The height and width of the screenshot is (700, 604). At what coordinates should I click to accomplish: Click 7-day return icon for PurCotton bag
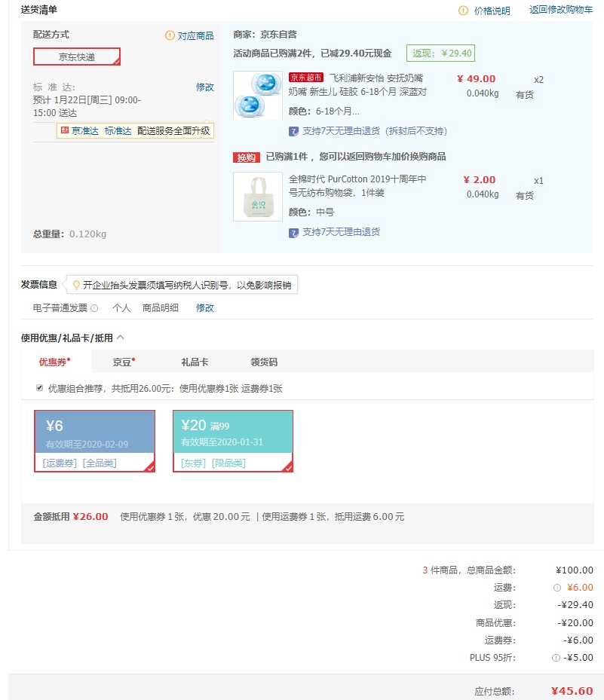click(293, 233)
